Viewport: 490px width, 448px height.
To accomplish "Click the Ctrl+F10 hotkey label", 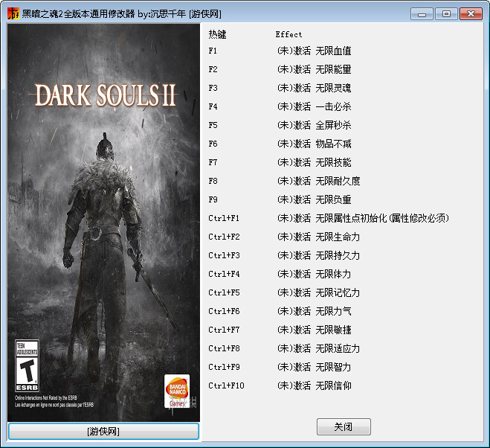I will click(226, 385).
